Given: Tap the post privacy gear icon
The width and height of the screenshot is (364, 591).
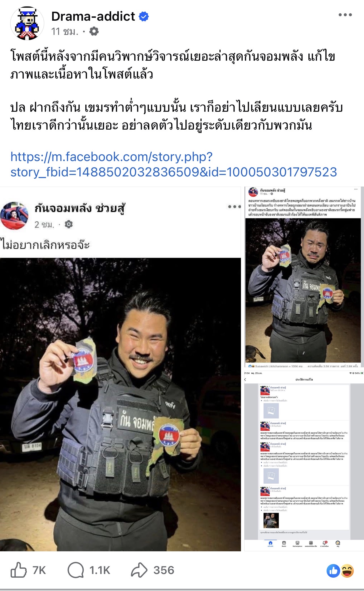Looking at the screenshot, I should click(x=94, y=31).
